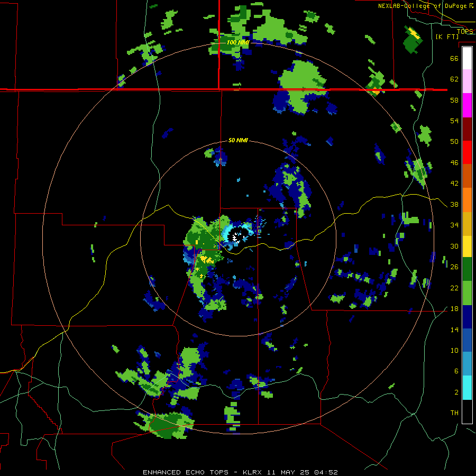Click the white swatch in the tops legend
The height and width of the screenshot is (476, 476).
tap(467, 58)
